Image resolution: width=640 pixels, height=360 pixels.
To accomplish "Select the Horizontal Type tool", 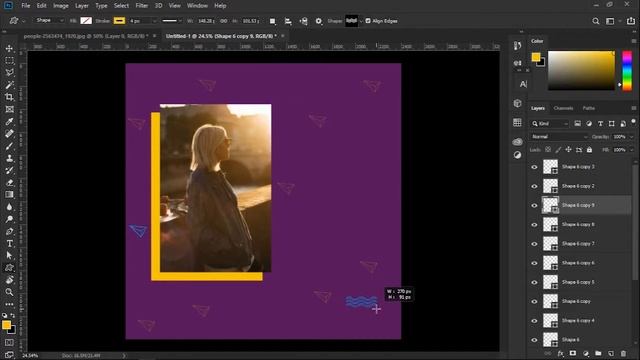I will pos(9,244).
